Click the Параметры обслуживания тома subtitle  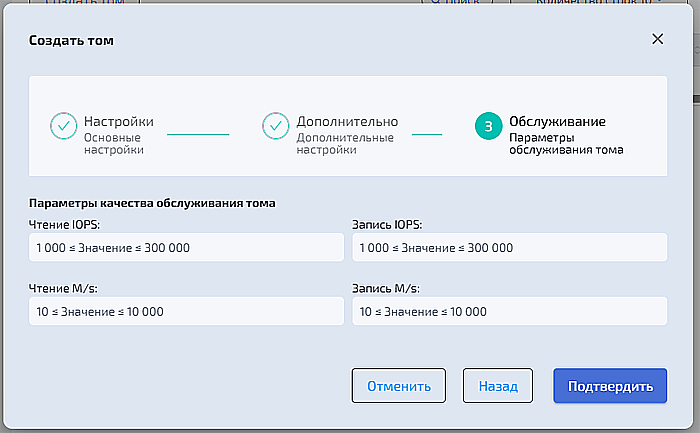[x=566, y=144]
